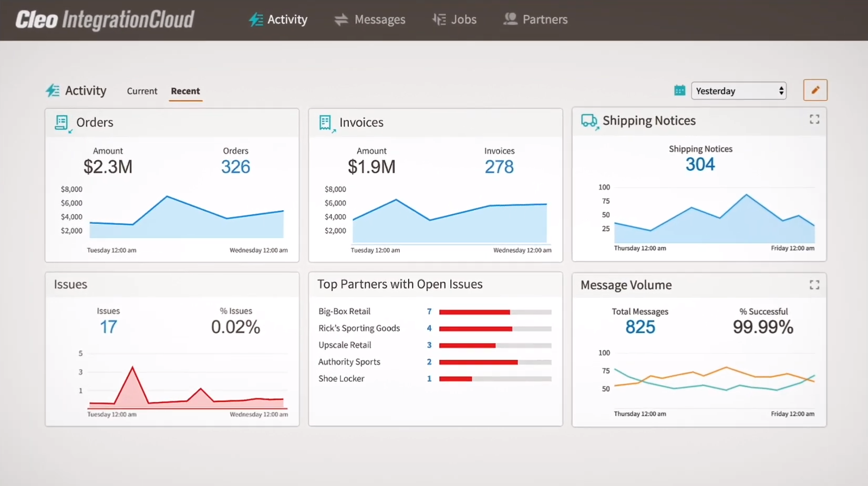Click the Issues panel title
This screenshot has width=868, height=486.
coord(70,284)
